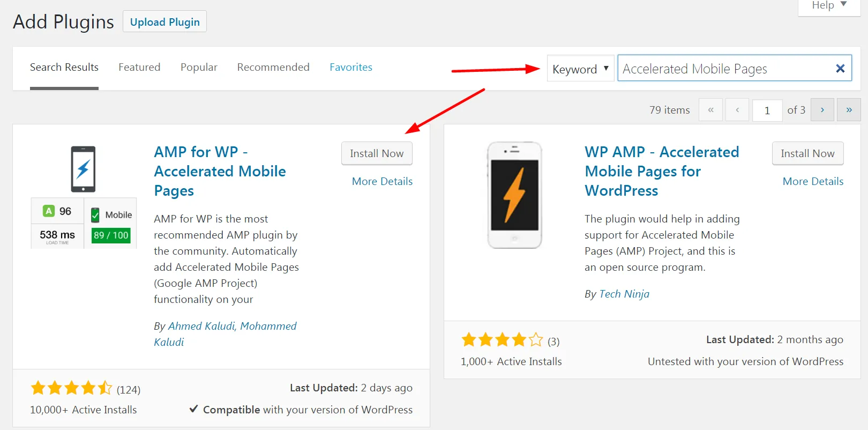Switch to the Popular tab
Screen dimensions: 868x430
(199, 67)
